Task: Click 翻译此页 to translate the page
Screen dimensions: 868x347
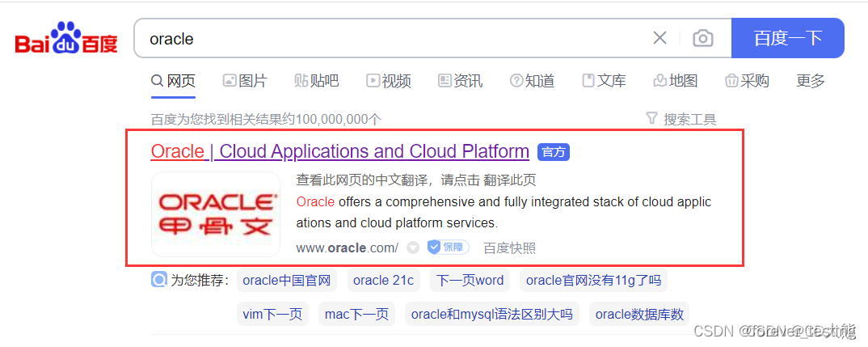Action: coord(509,180)
